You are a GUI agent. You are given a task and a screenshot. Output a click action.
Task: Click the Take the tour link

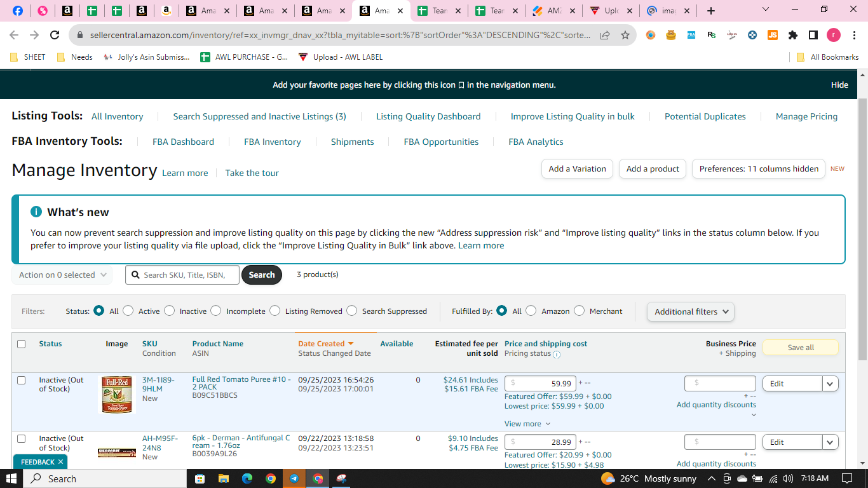[x=252, y=173]
